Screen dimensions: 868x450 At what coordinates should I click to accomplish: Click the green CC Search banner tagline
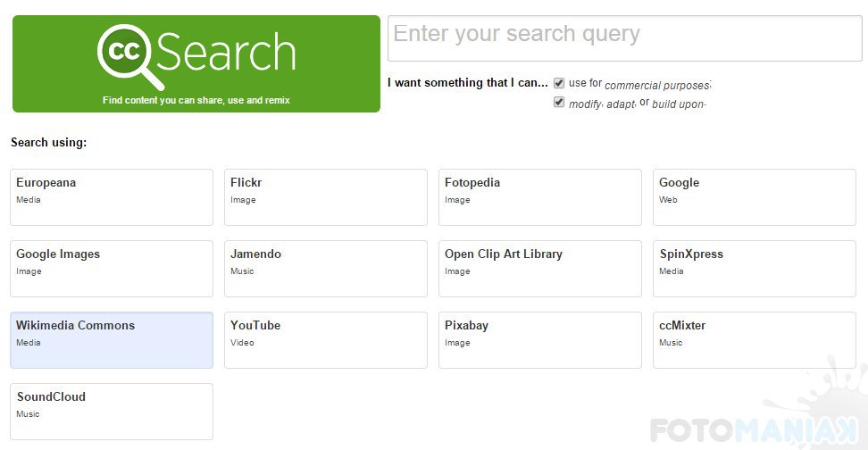[x=196, y=100]
